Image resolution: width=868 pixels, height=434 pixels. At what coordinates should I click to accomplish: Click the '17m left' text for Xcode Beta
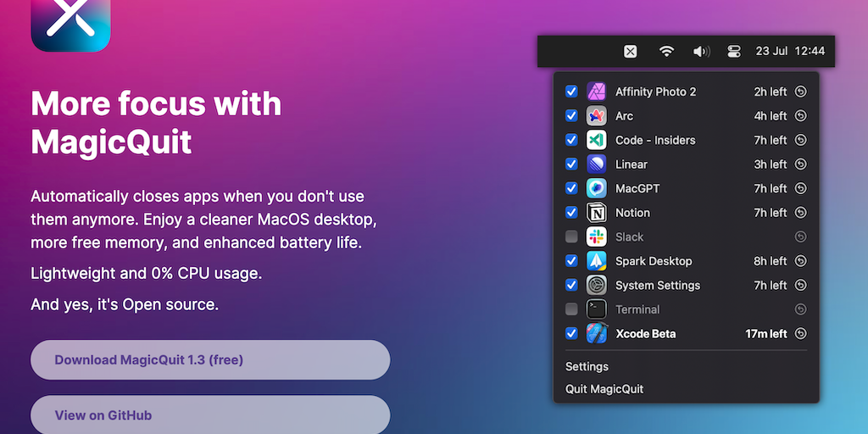click(765, 334)
